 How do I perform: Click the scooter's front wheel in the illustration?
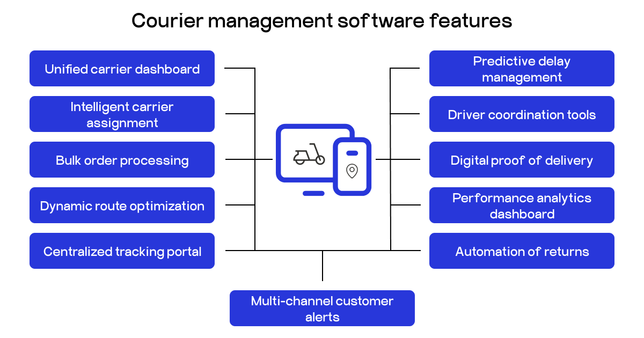(320, 160)
